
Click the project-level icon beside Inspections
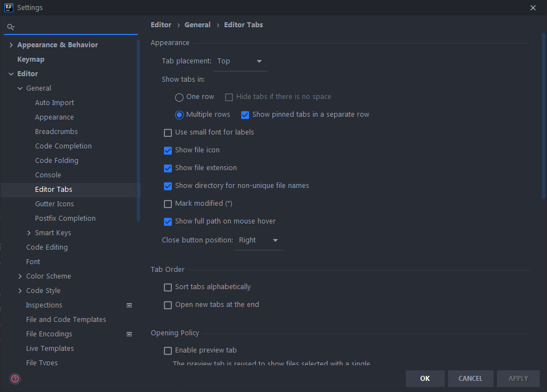pyautogui.click(x=129, y=305)
